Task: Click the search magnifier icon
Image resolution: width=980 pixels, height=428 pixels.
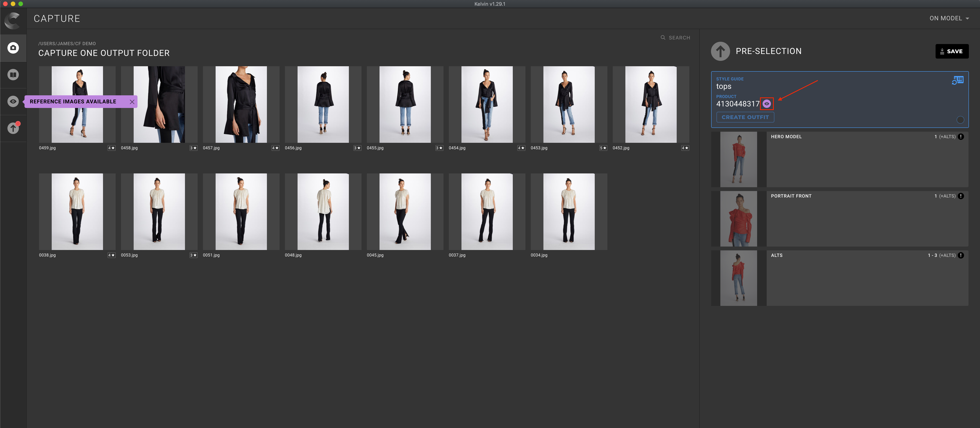Action: [x=663, y=38]
